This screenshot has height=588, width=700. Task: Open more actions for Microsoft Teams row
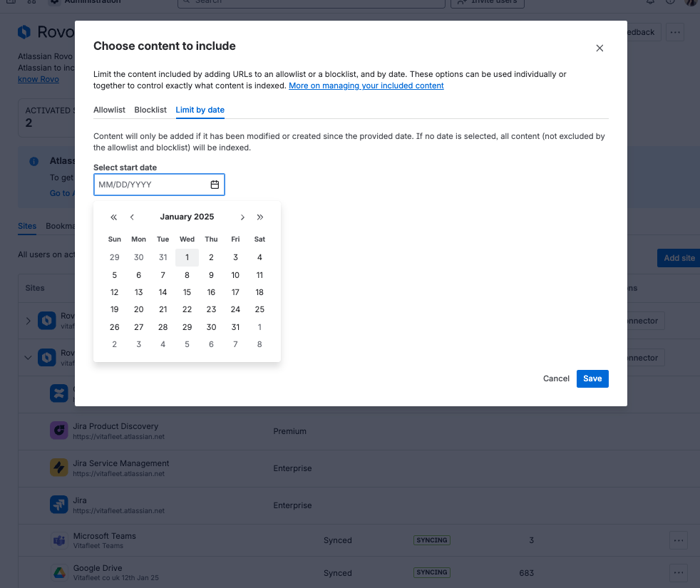click(x=679, y=540)
